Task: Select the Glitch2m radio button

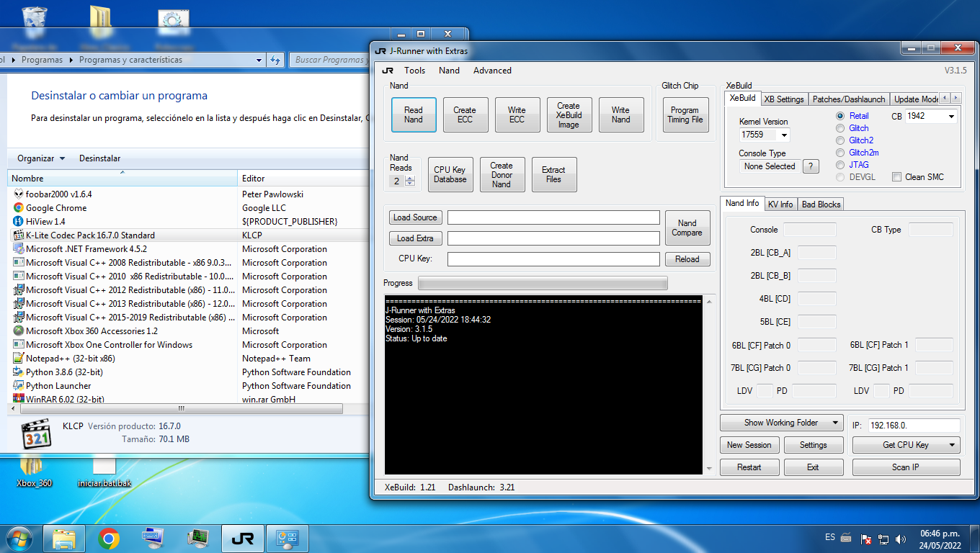Action: click(x=839, y=153)
